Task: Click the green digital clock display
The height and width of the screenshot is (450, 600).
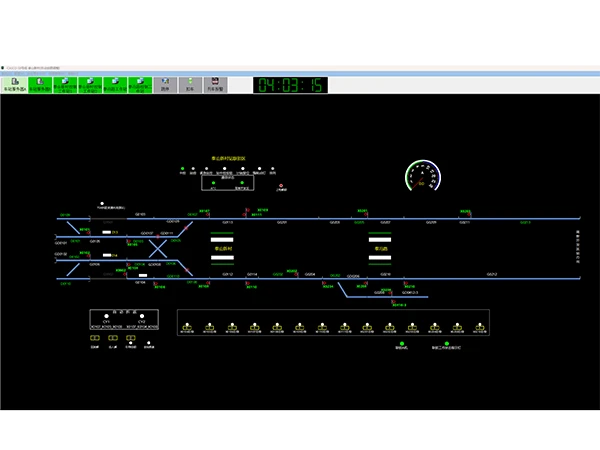Action: tap(291, 85)
